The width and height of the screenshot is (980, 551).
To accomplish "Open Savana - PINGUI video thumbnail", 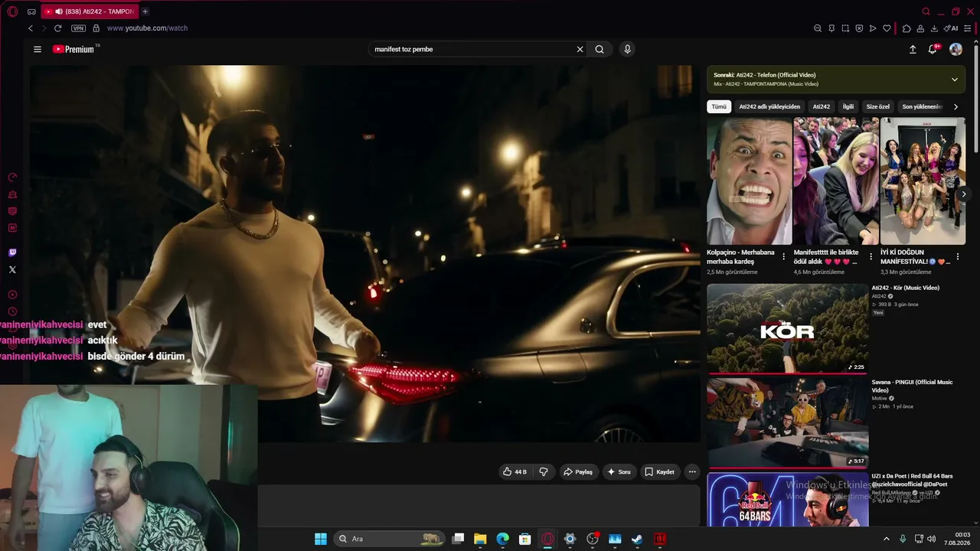I will (787, 422).
